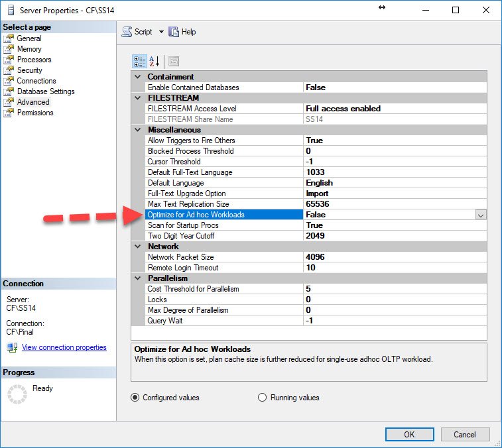This screenshot has width=502, height=448.
Task: Click the Processors page icon
Action: click(x=9, y=60)
